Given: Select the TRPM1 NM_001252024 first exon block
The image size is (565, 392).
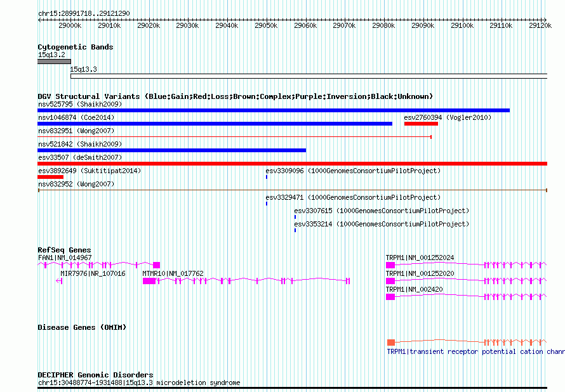Looking at the screenshot, I should 390,265.
